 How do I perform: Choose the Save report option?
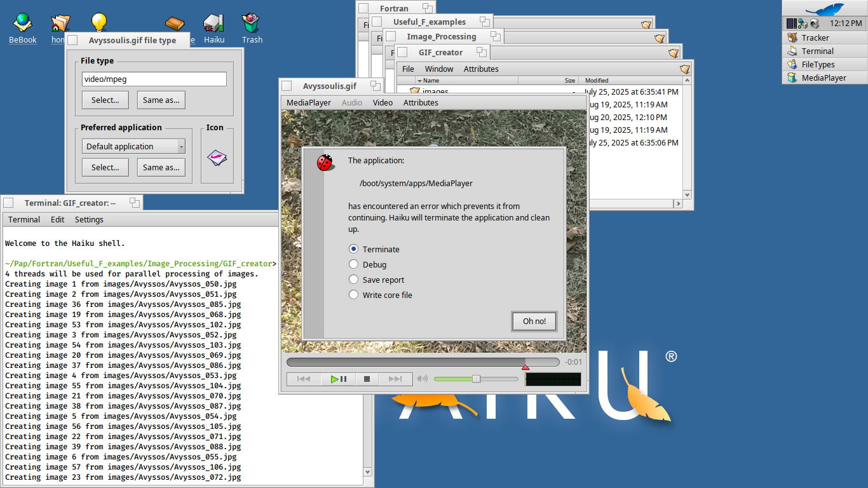point(354,280)
